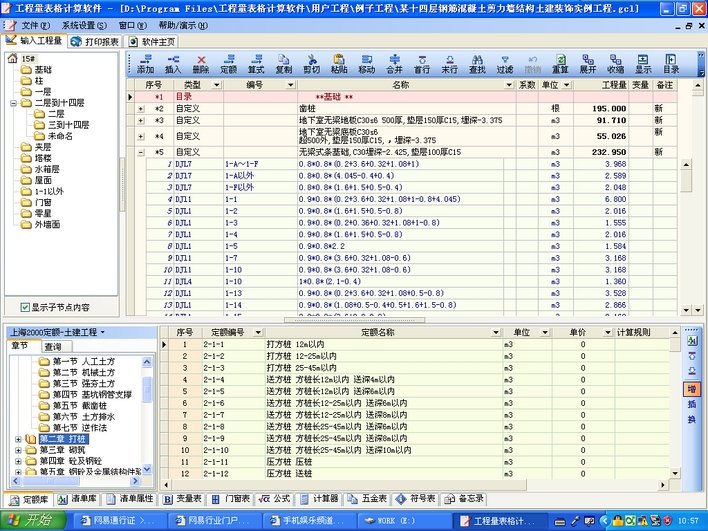This screenshot has height=531, width=708.
Task: Select the 定额 toolbar icon
Action: 228,64
